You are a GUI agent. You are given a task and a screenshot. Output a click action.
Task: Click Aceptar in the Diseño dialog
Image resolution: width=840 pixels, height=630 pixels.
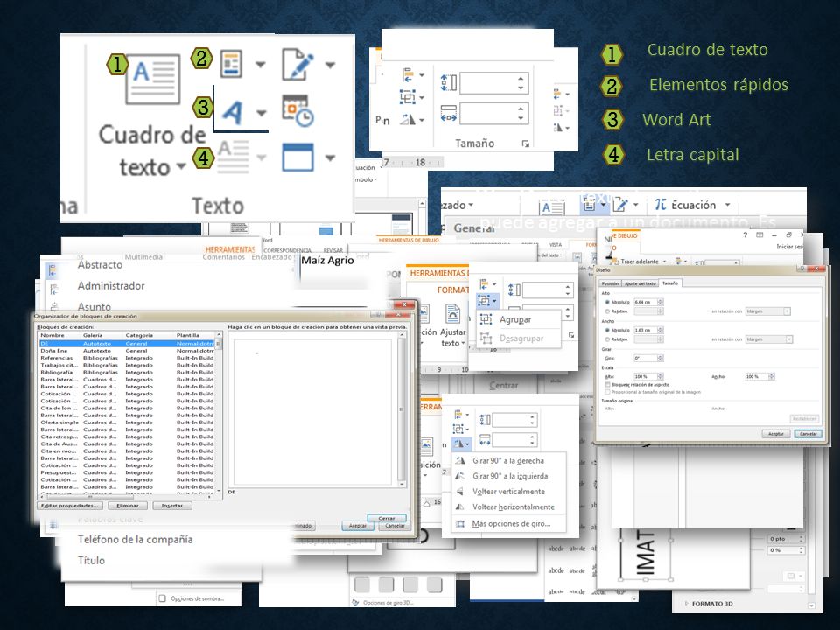(x=776, y=434)
